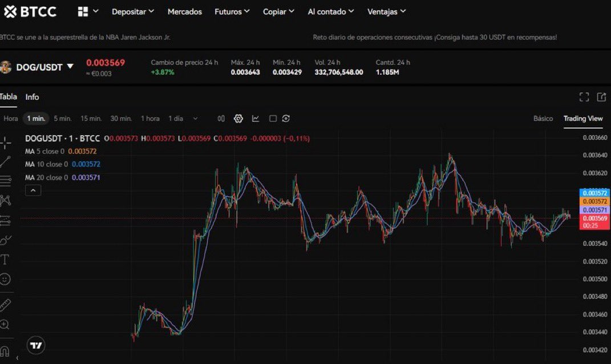Open chart settings gear icon
The width and height of the screenshot is (611, 364).
pos(238,119)
